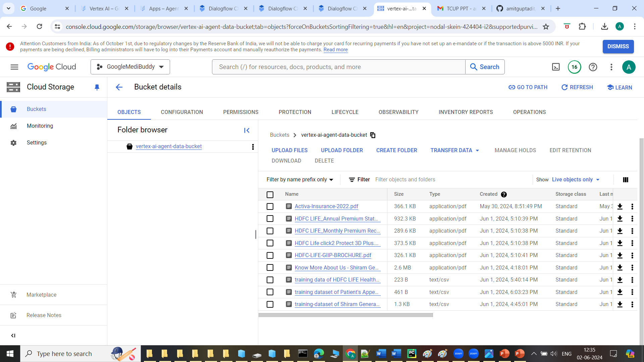Click the Upload Files button

coord(289,150)
